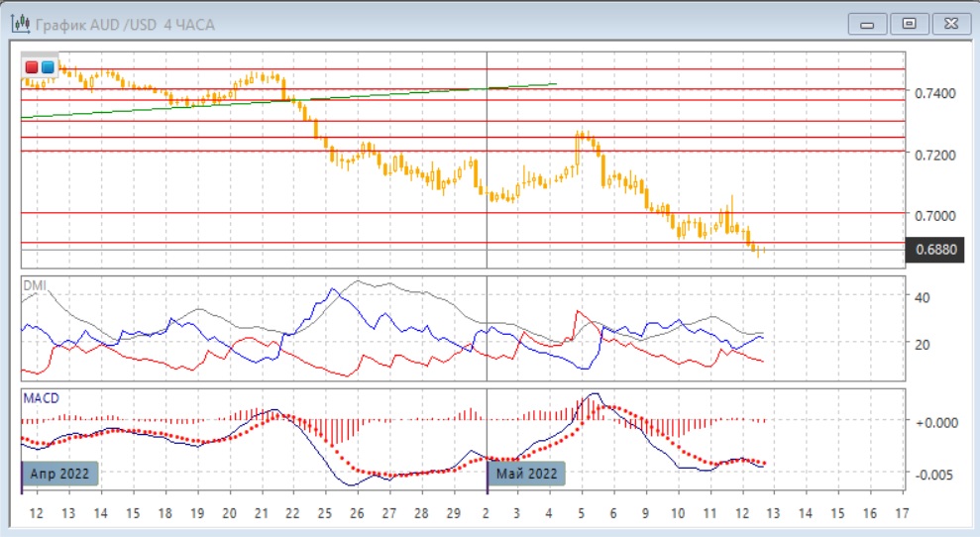Maximize the AUD/USD chart window
Image resolution: width=980 pixels, height=537 pixels.
click(909, 23)
